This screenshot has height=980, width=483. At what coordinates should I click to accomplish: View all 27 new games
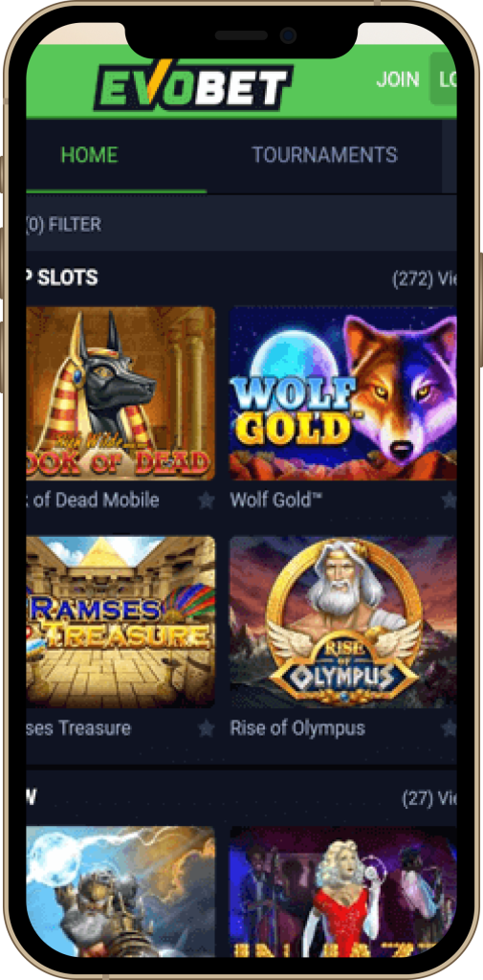pyautogui.click(x=429, y=798)
